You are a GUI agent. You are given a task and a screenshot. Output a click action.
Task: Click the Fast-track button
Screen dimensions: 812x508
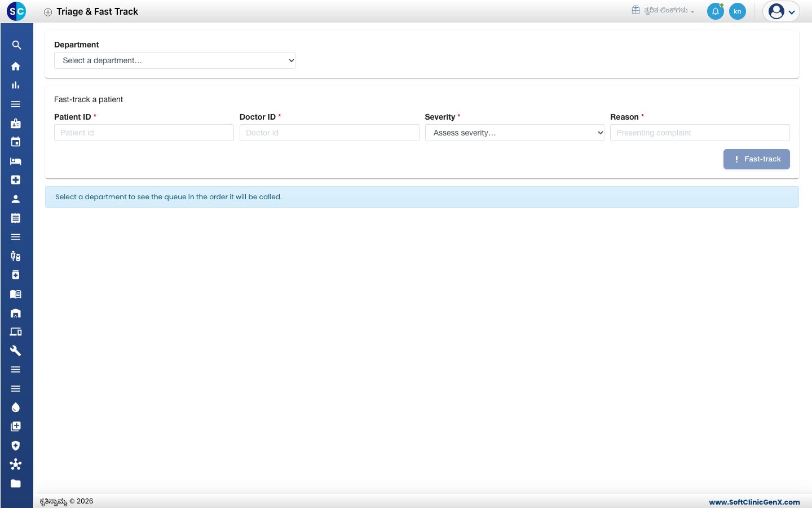[757, 159]
